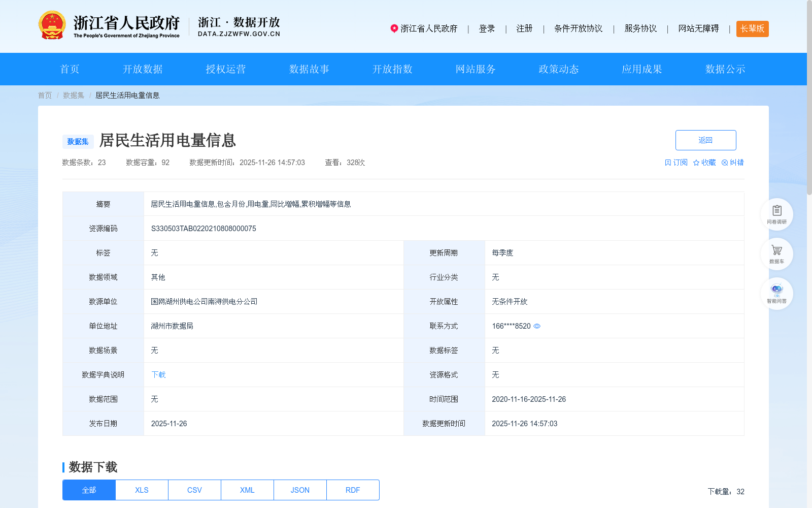
Task: Click the 查看: 328次 view count
Action: point(345,163)
